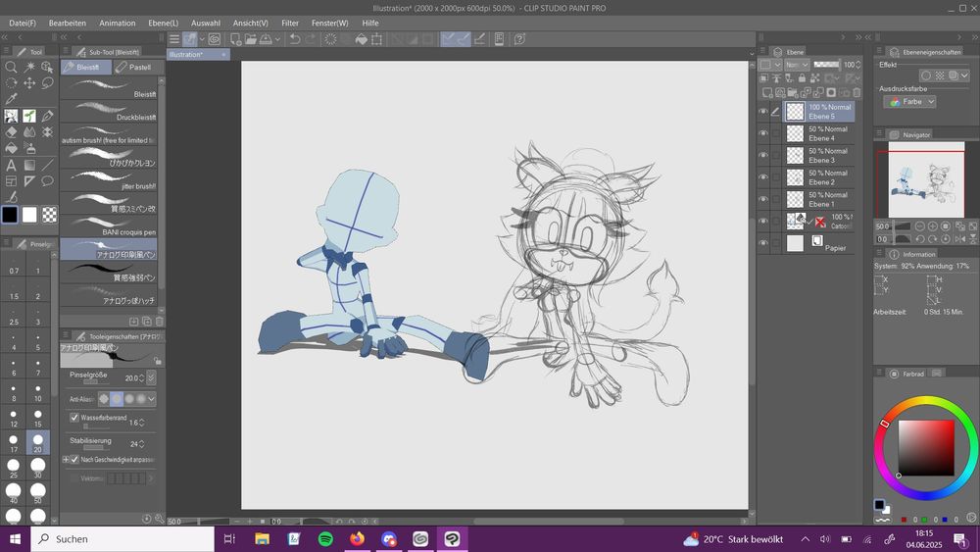The width and height of the screenshot is (980, 552).
Task: Select the Eyedropper tool
Action: [11, 99]
